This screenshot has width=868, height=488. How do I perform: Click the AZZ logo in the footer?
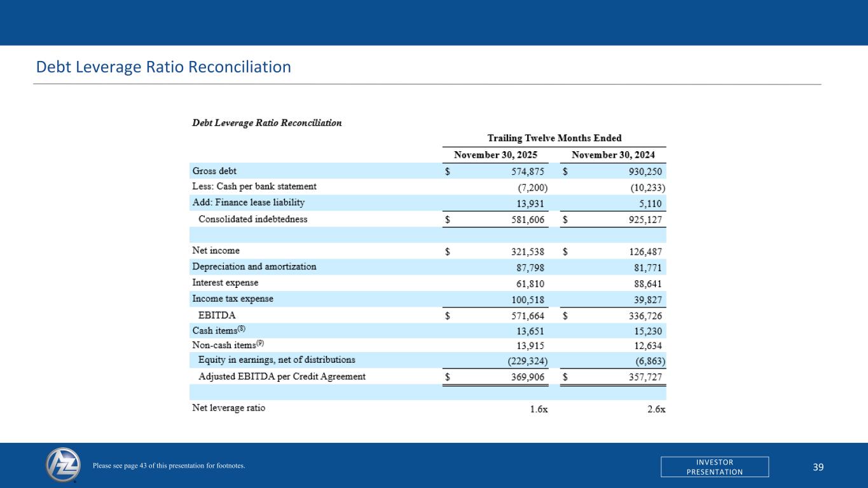coord(63,465)
